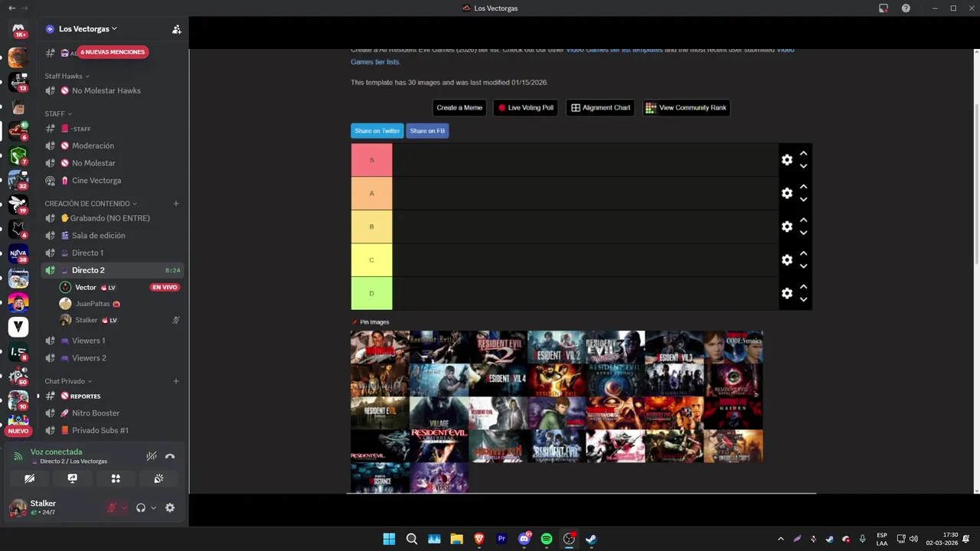Collapse the STAFF category

click(x=58, y=114)
